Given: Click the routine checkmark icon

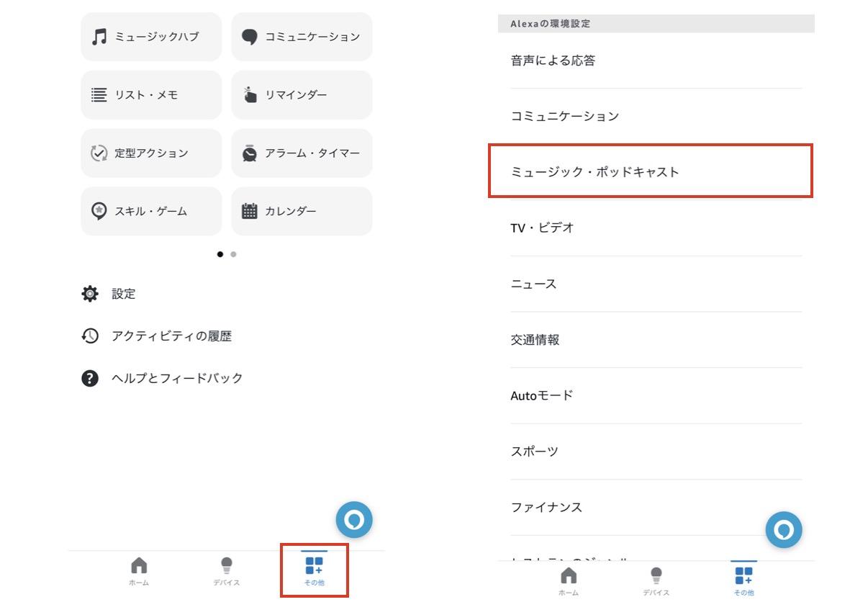Looking at the screenshot, I should click(99, 153).
